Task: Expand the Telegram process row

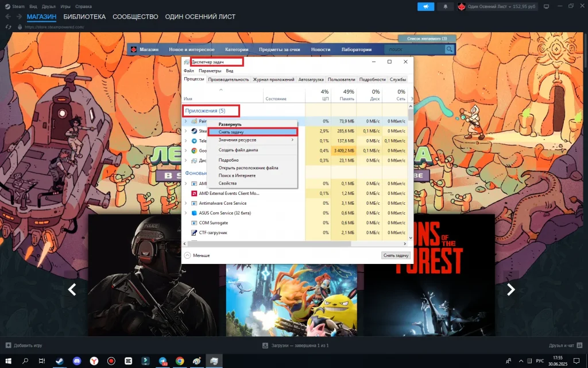Action: tap(185, 141)
